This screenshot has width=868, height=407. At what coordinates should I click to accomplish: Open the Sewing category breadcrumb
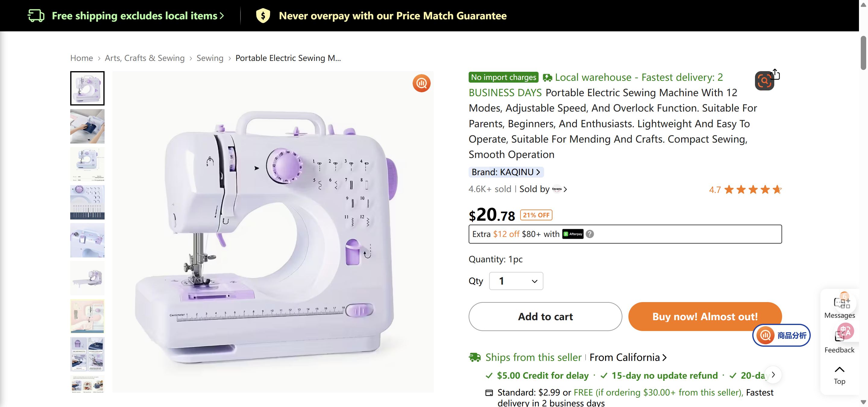(209, 58)
